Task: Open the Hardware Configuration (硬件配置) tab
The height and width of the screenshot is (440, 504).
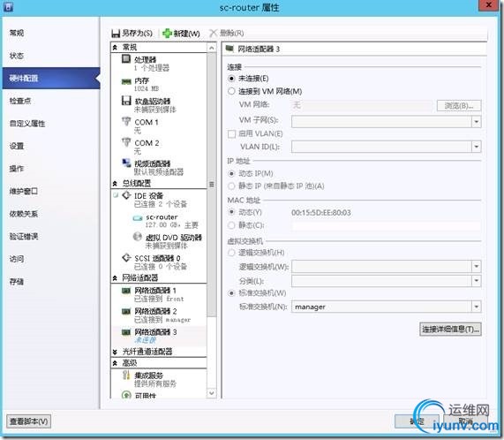Action: pos(51,78)
